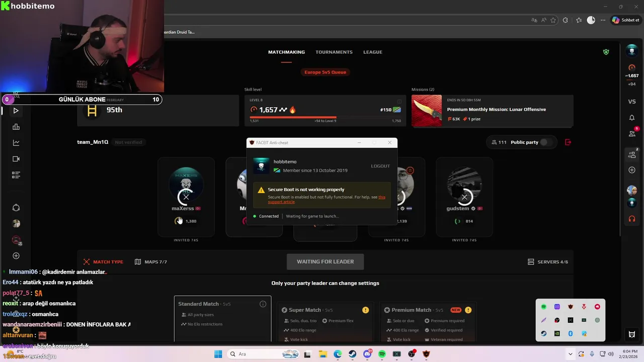
Task: Click the microphone icon in system tray
Action: [592, 354]
